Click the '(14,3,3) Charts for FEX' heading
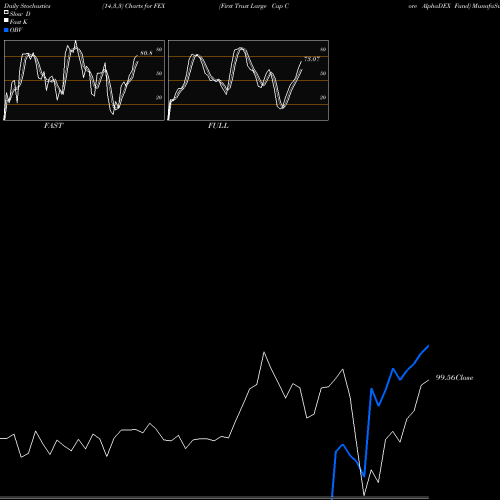The image size is (500, 500). pos(134,6)
